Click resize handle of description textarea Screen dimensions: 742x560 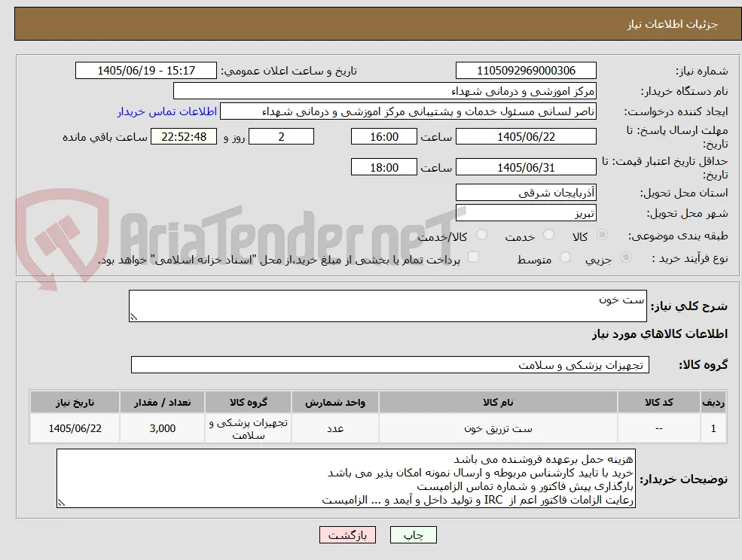(x=133, y=318)
